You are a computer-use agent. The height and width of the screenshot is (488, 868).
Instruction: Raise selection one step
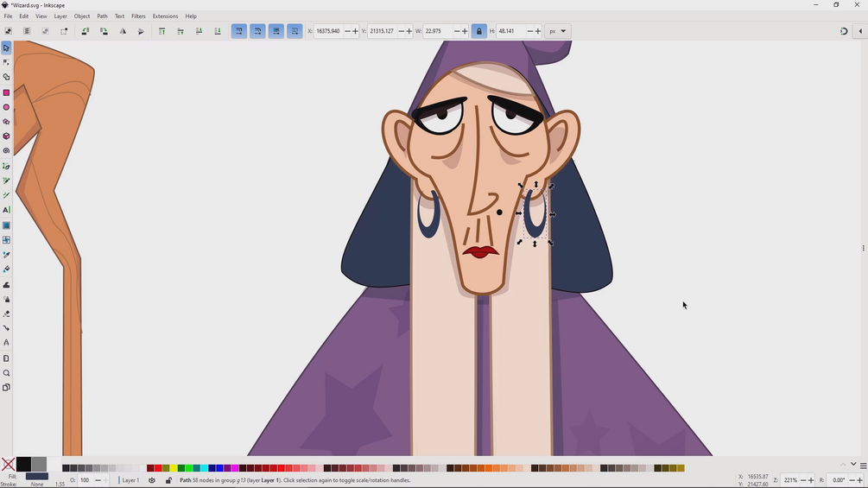point(181,31)
